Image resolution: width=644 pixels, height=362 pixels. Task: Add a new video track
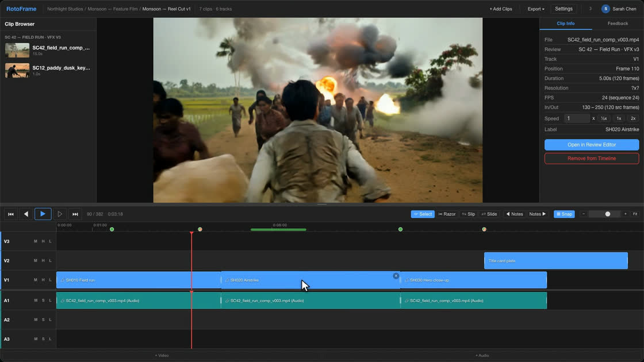click(x=162, y=356)
